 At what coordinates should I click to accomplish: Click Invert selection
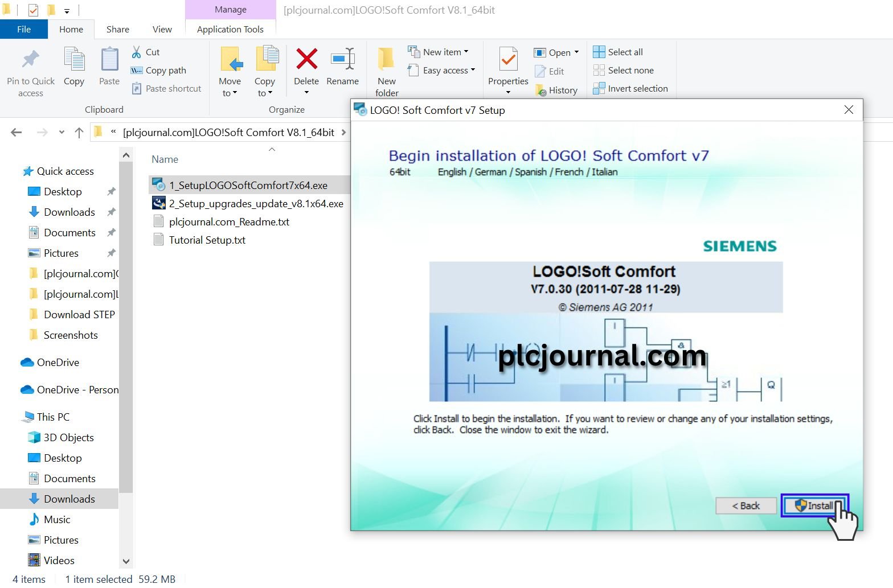point(630,88)
